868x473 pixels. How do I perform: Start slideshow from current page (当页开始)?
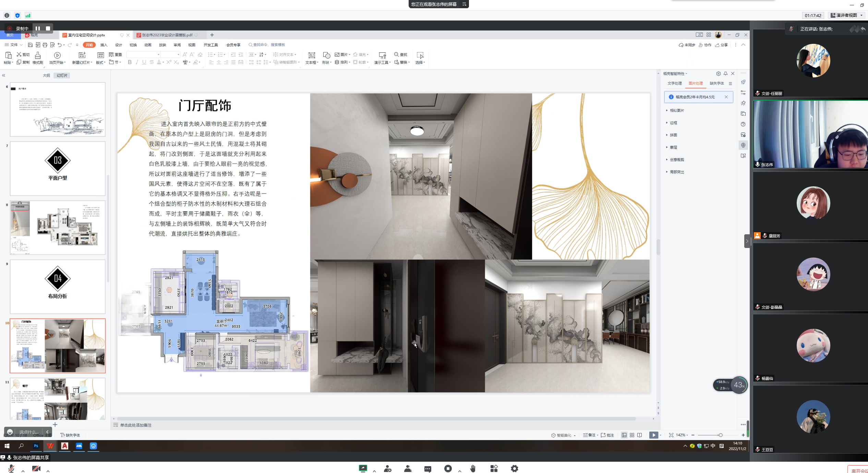click(x=57, y=55)
